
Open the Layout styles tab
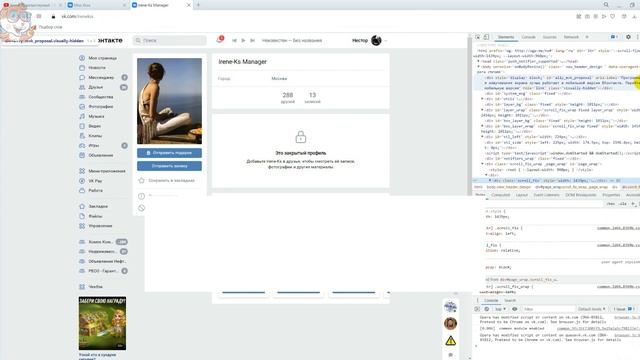pos(522,195)
